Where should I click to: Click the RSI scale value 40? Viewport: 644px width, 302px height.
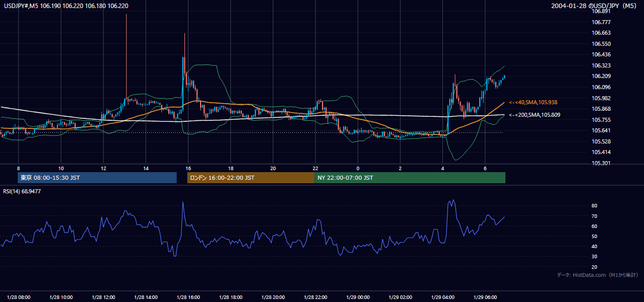tap(595, 246)
